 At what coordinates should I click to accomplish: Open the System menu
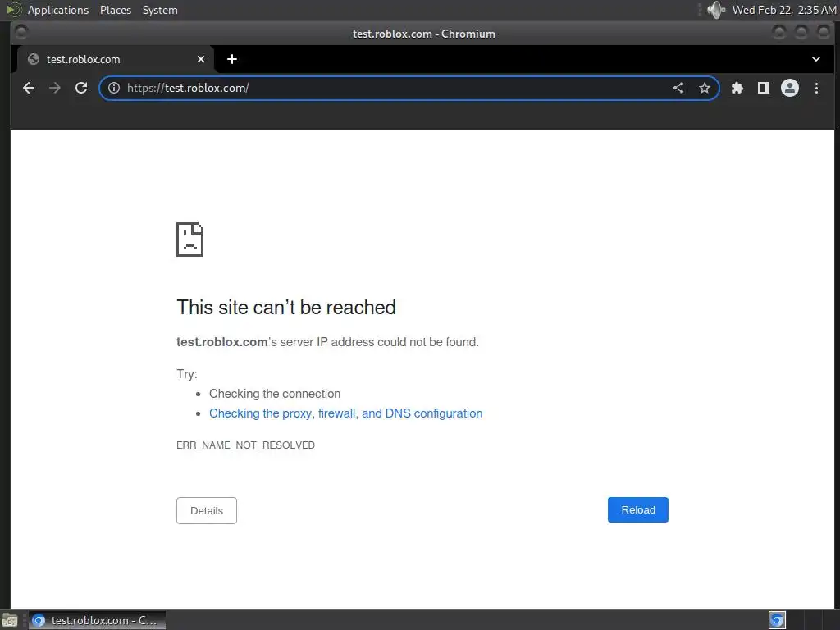tap(160, 10)
